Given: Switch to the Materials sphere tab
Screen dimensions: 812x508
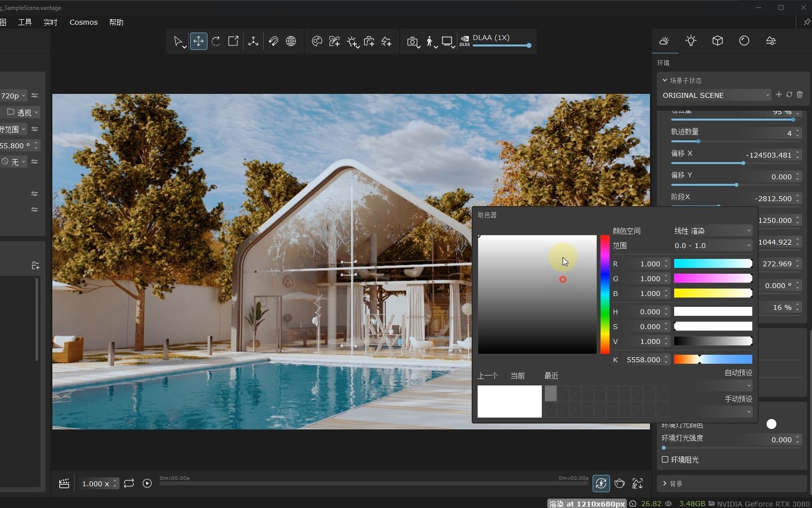Looking at the screenshot, I should [x=744, y=41].
